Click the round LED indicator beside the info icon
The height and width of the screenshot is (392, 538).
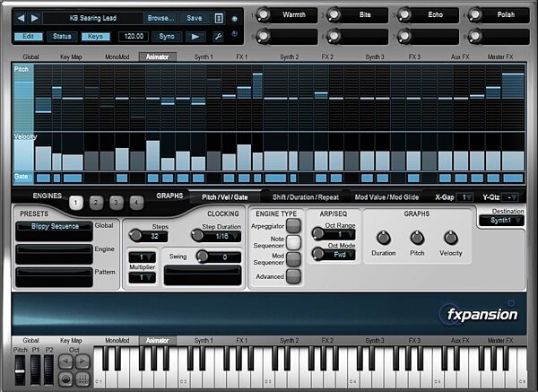click(x=235, y=19)
